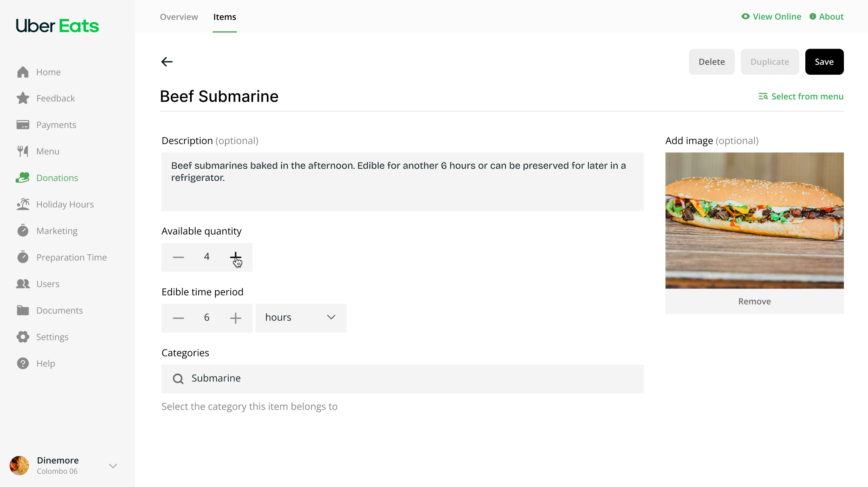Click the back arrow icon
The height and width of the screenshot is (487, 868).
pos(167,61)
